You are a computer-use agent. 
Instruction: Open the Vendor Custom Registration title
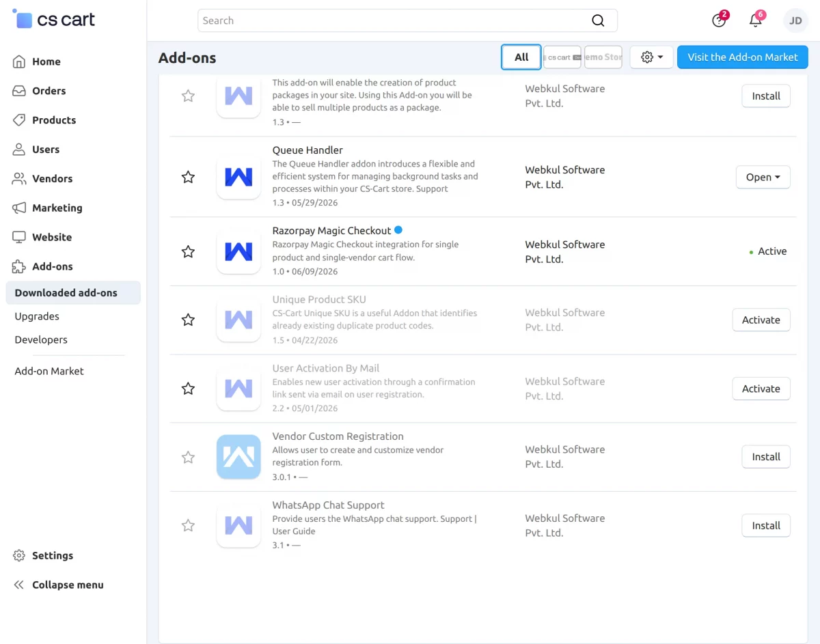338,437
